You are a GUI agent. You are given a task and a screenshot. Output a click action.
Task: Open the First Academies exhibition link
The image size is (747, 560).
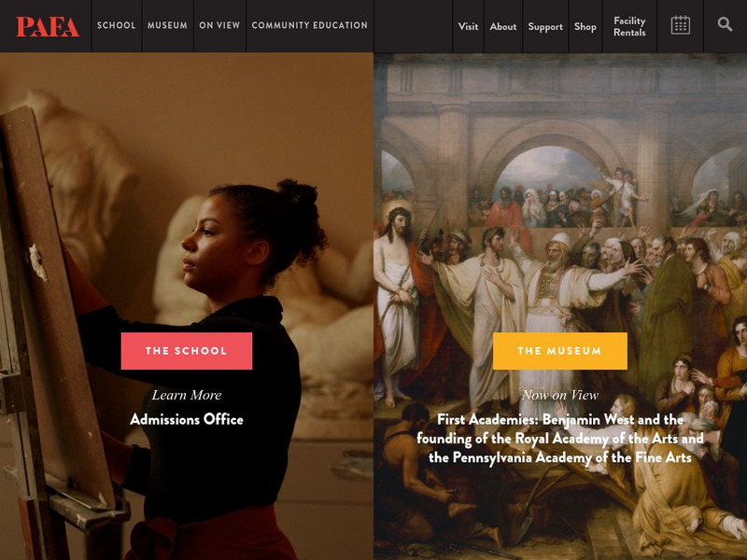click(559, 439)
